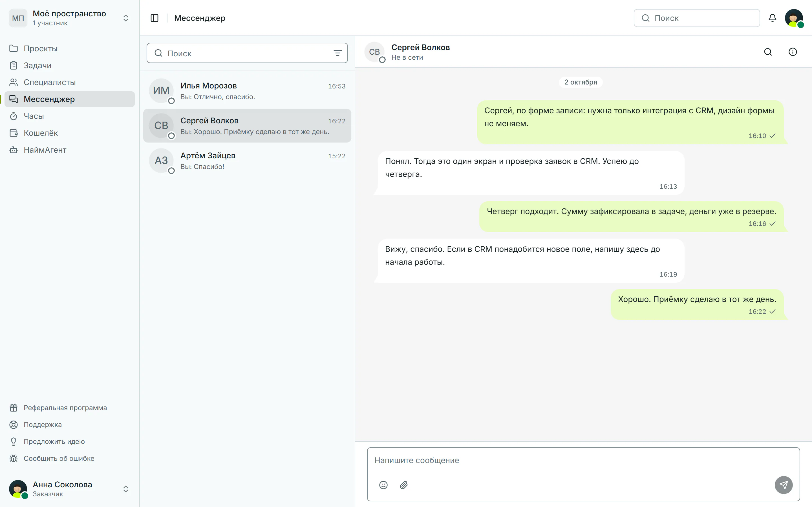The image size is (812, 507).
Task: Open the chat with Илья Морозов
Action: click(247, 91)
